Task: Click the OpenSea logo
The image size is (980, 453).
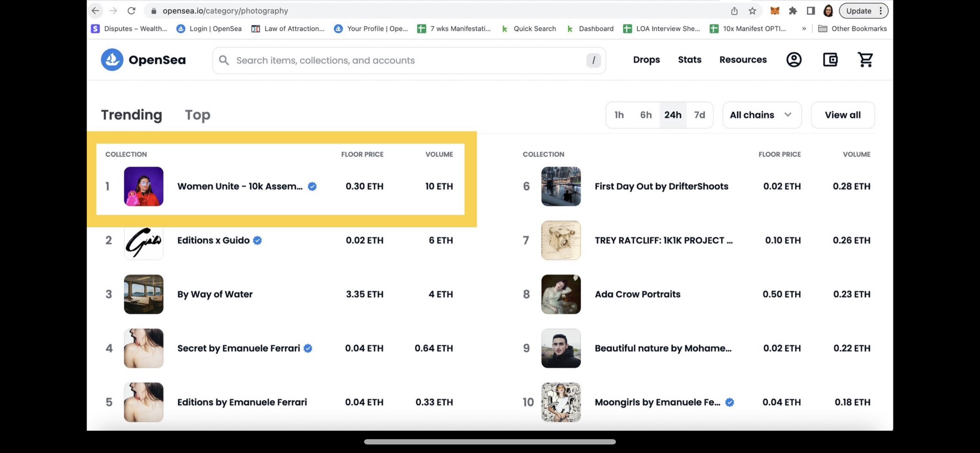Action: tap(143, 60)
